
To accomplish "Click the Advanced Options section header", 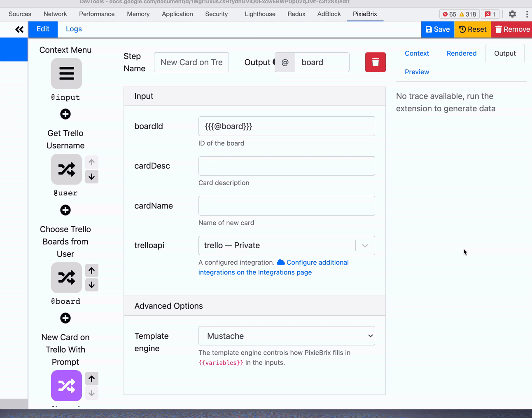I will coord(254,306).
